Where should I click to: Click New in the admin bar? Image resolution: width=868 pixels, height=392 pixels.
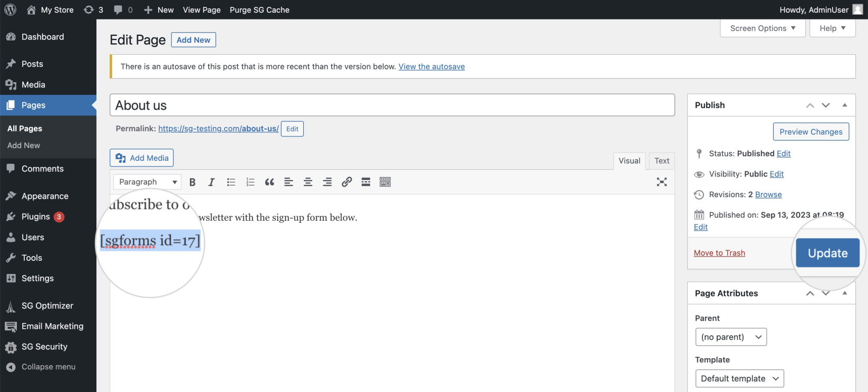tap(159, 9)
